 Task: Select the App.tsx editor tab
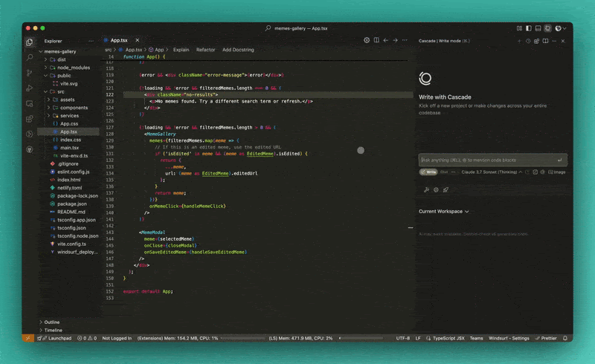coord(118,40)
